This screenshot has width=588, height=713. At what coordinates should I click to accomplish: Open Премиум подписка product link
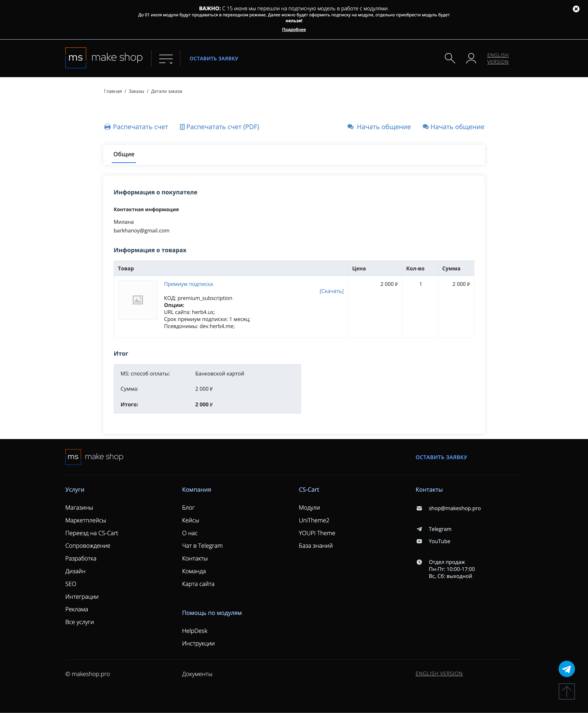point(188,284)
